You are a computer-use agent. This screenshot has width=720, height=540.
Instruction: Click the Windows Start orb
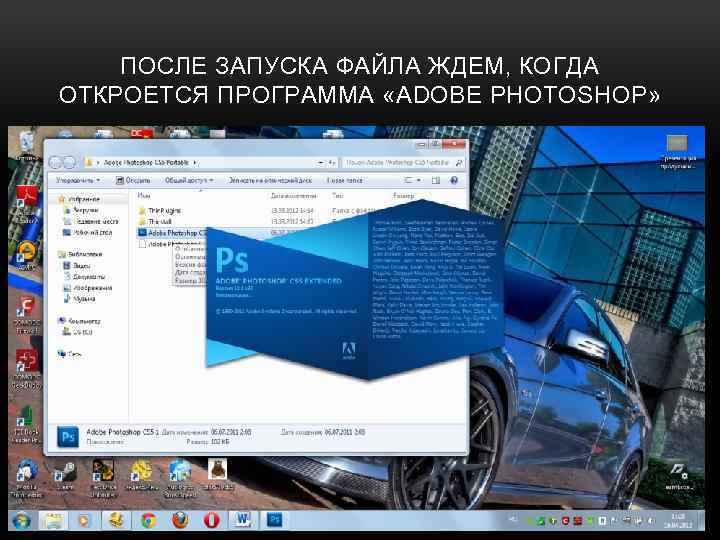tap(22, 521)
